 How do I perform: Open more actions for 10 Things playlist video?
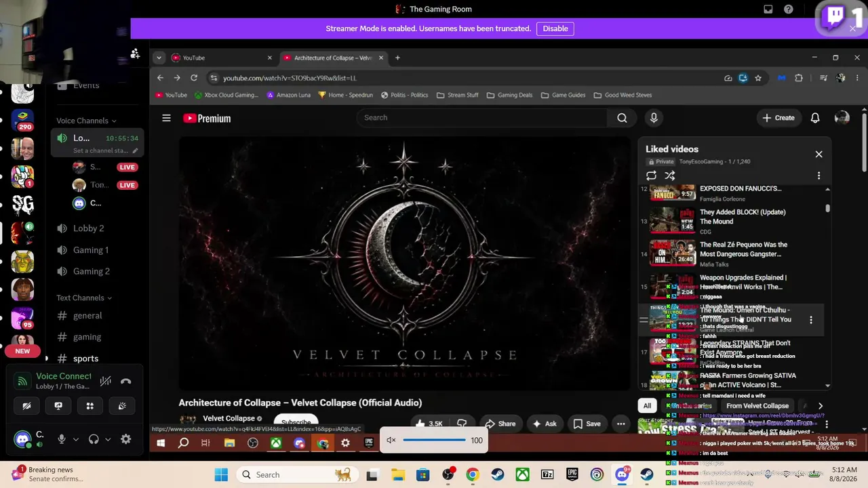pos(811,320)
